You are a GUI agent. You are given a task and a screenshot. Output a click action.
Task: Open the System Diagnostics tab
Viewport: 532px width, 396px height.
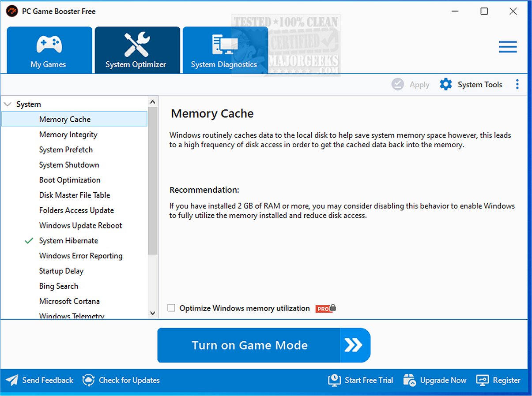225,50
